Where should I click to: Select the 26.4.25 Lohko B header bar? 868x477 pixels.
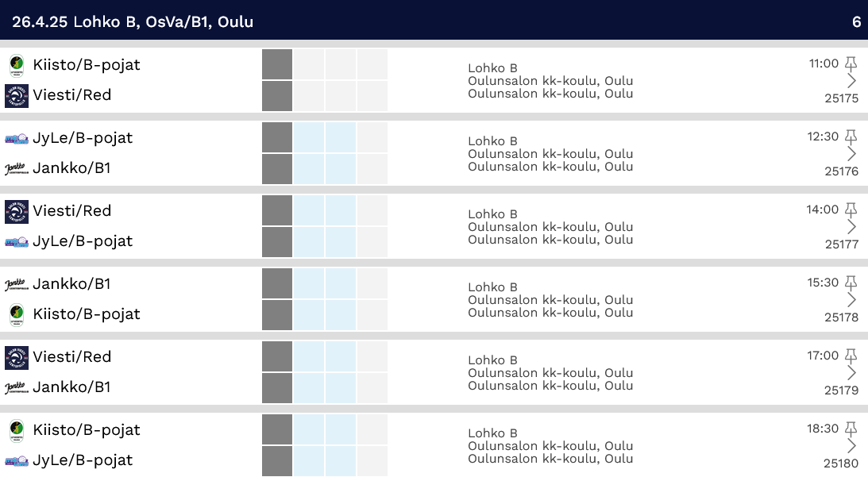click(x=434, y=20)
